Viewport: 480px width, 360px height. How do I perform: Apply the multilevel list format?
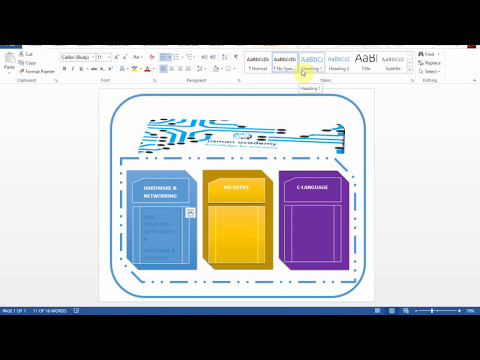click(189, 57)
